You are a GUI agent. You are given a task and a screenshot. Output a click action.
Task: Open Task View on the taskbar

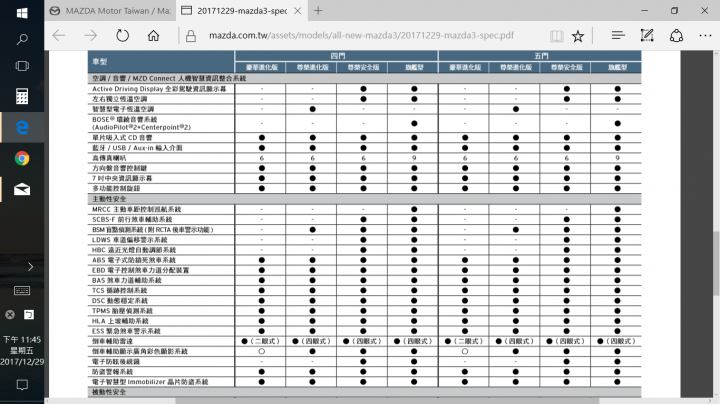pos(22,66)
